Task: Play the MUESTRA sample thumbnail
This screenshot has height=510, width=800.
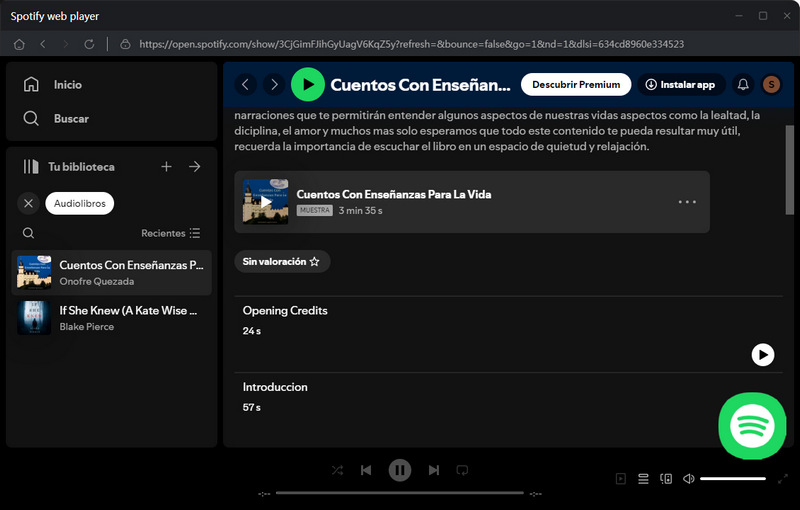Action: pos(265,202)
